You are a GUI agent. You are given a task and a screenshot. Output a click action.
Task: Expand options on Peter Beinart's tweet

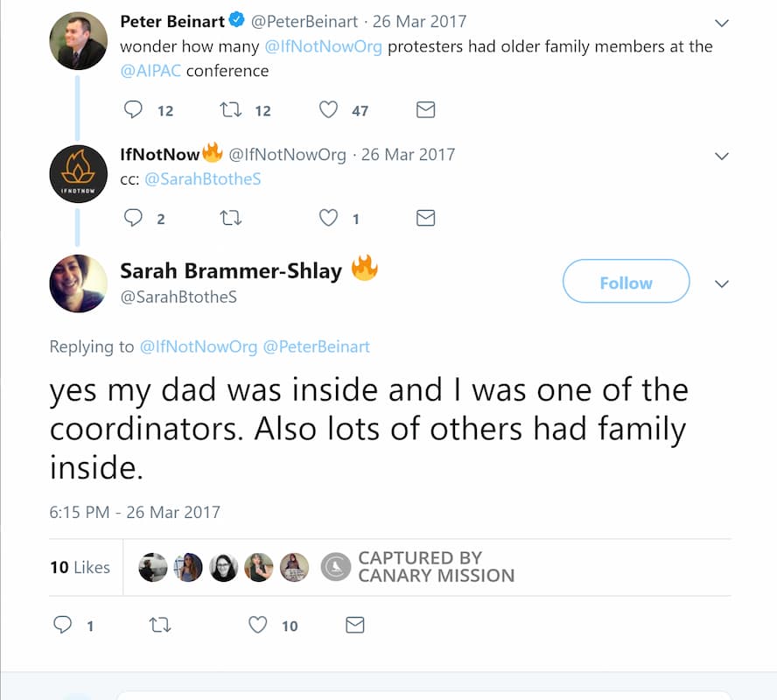[721, 22]
